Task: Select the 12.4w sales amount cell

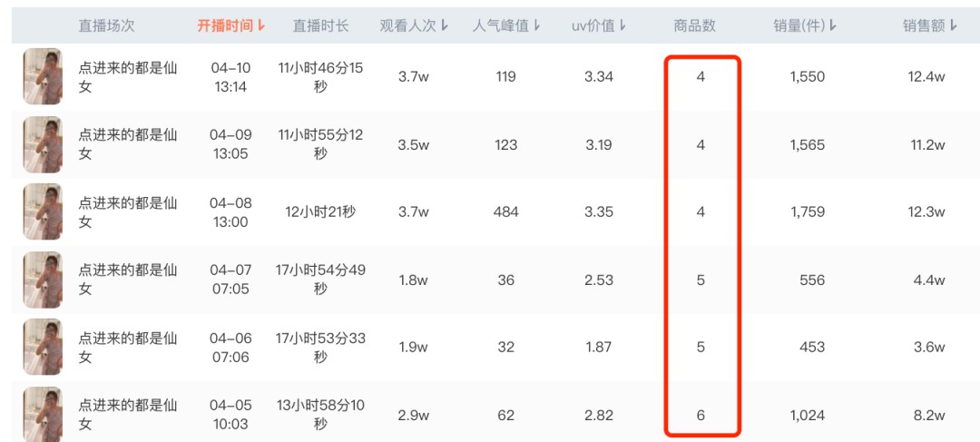Action: (x=926, y=77)
